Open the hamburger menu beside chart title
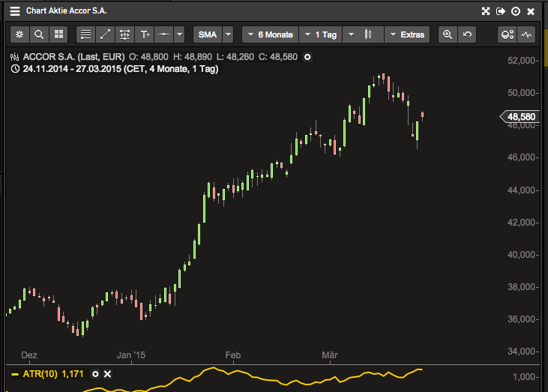Viewport: 548px width, 392px height. (14, 11)
